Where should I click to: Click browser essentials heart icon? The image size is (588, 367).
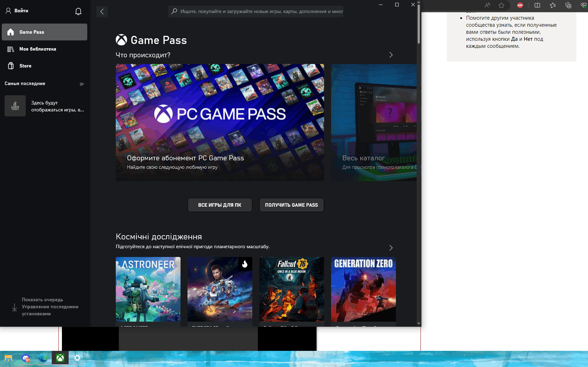[x=584, y=5]
